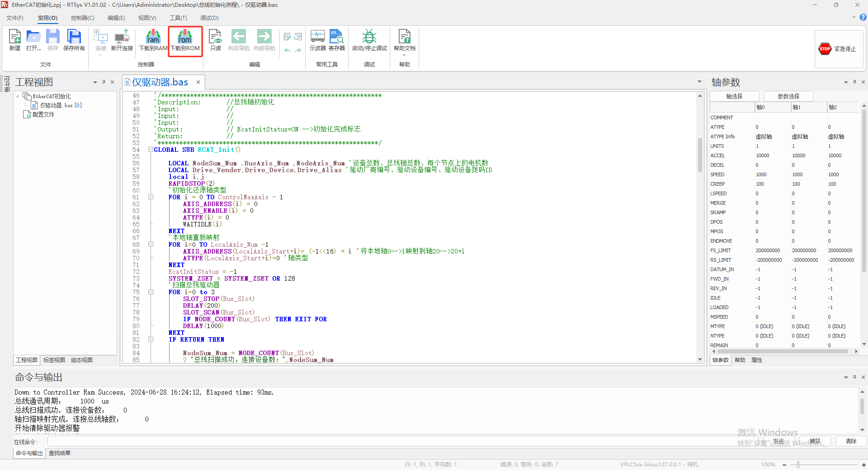The image size is (868, 470).
Task: Close the 仅驱动器.bas editor tab
Action: click(198, 82)
